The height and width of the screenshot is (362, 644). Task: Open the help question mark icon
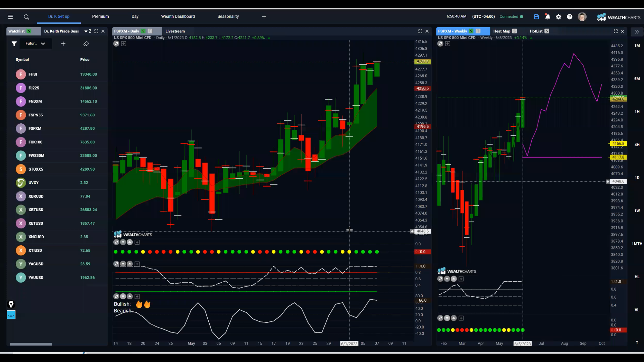pos(570,17)
